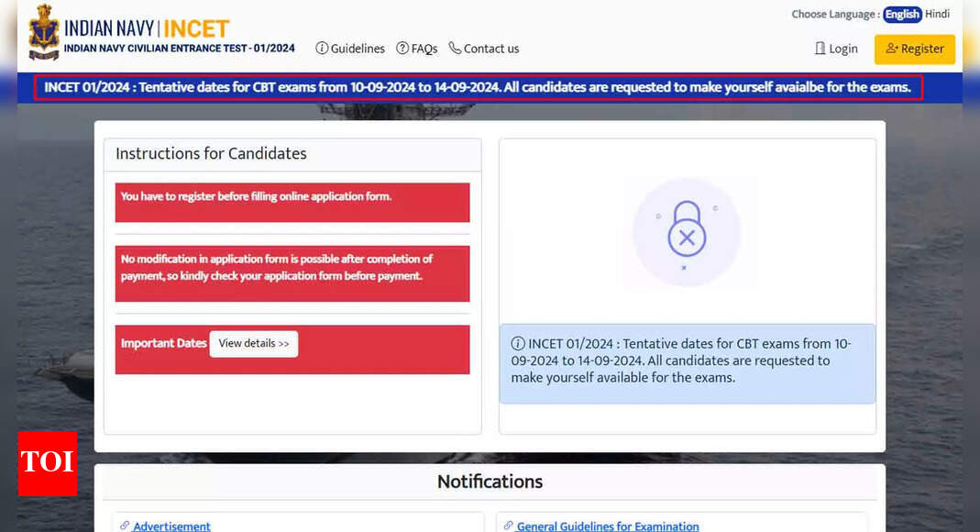Click the INDIAN NAVY | INCET title
The image size is (980, 532).
(147, 28)
